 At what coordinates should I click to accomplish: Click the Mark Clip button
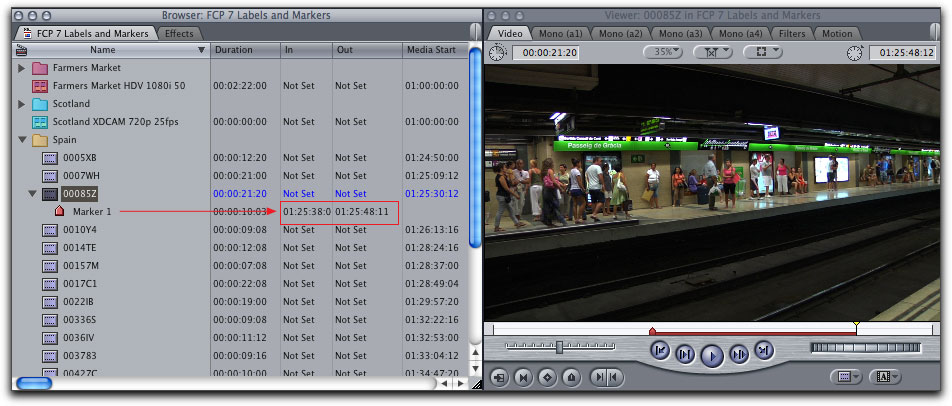pyautogui.click(x=522, y=378)
